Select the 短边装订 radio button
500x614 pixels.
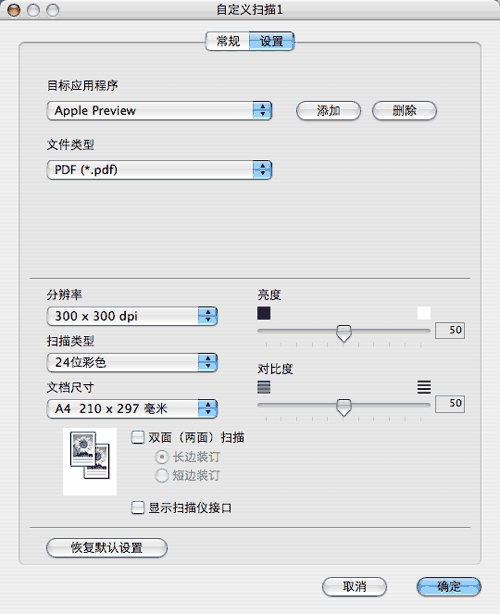coord(161,476)
